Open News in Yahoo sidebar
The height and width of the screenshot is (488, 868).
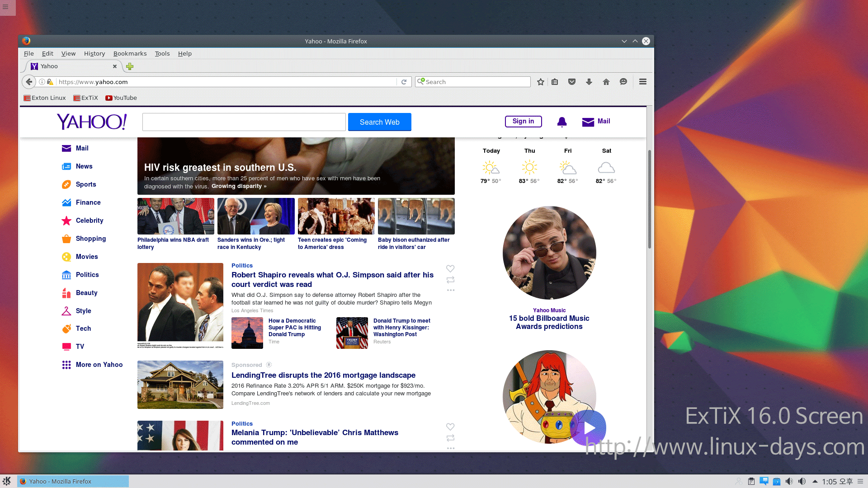(x=77, y=166)
